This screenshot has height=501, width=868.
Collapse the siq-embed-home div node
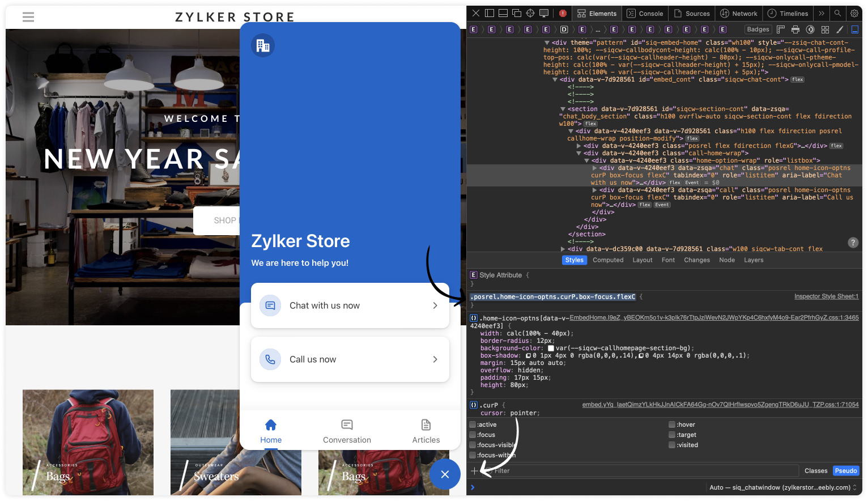547,43
